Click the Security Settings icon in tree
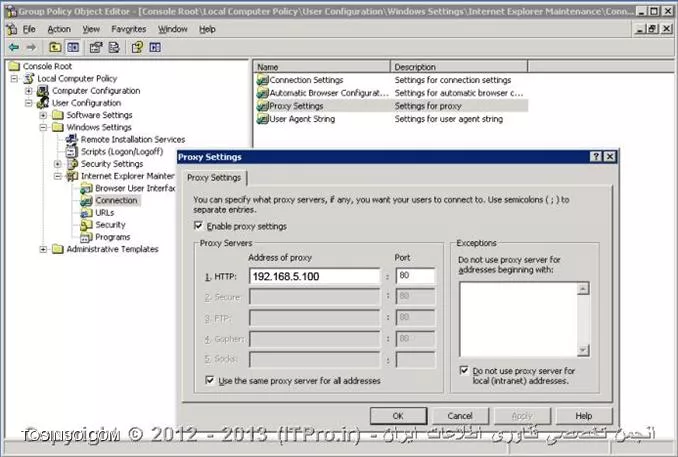678x457 pixels. pyautogui.click(x=72, y=164)
